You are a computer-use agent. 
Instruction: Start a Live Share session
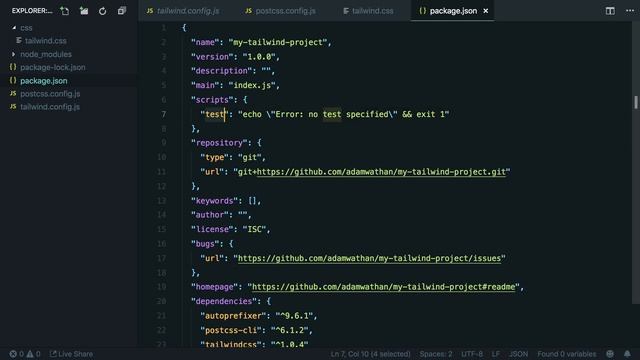click(71, 354)
